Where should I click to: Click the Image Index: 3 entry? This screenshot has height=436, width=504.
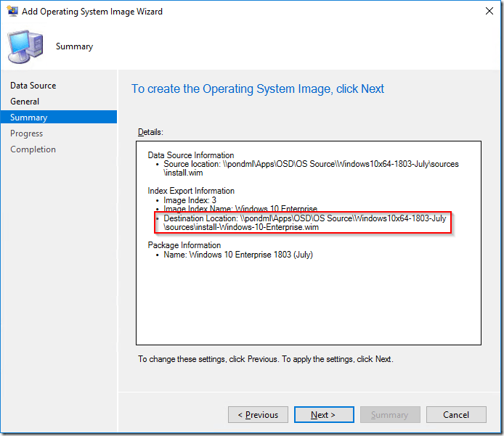point(190,200)
